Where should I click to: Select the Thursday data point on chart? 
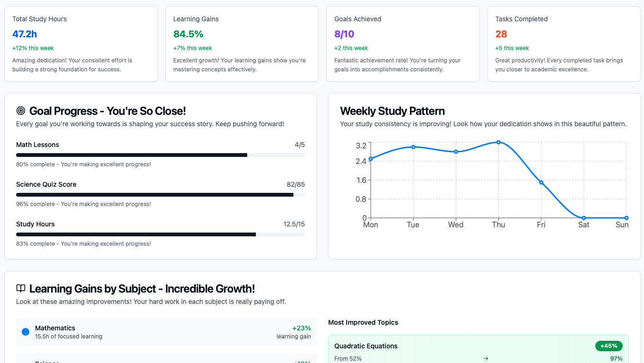(x=498, y=142)
